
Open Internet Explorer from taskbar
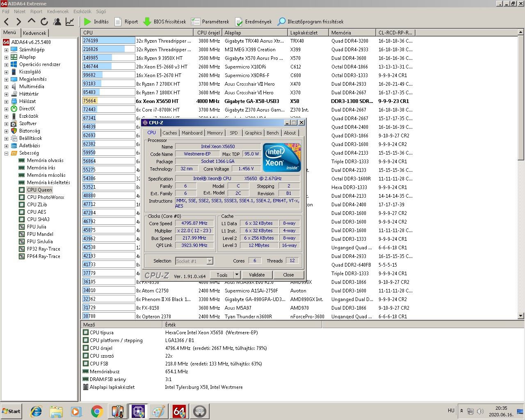click(36, 411)
